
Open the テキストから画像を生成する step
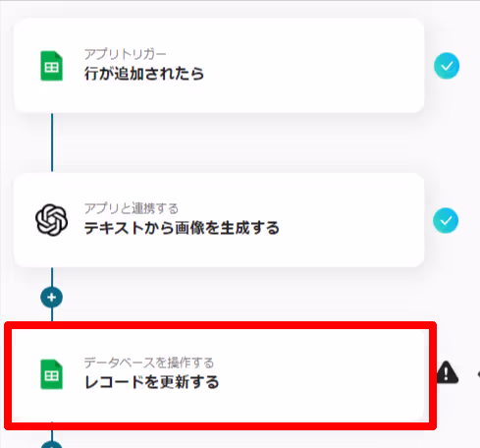182,228
